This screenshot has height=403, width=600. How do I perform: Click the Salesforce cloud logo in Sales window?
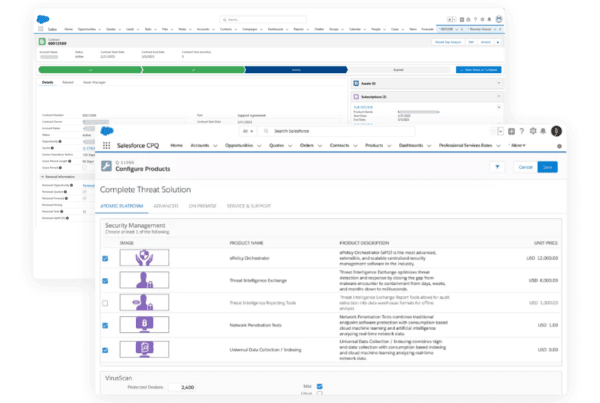[43, 19]
